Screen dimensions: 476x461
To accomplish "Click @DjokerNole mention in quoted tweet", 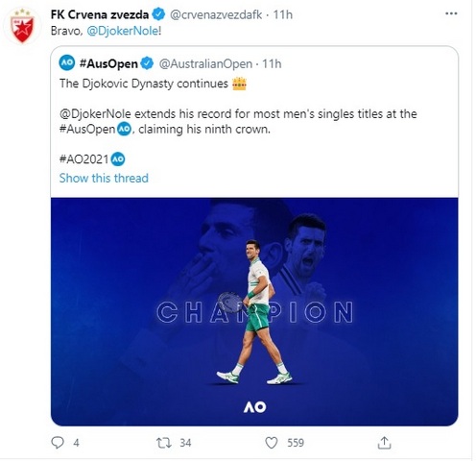I will pos(95,114).
